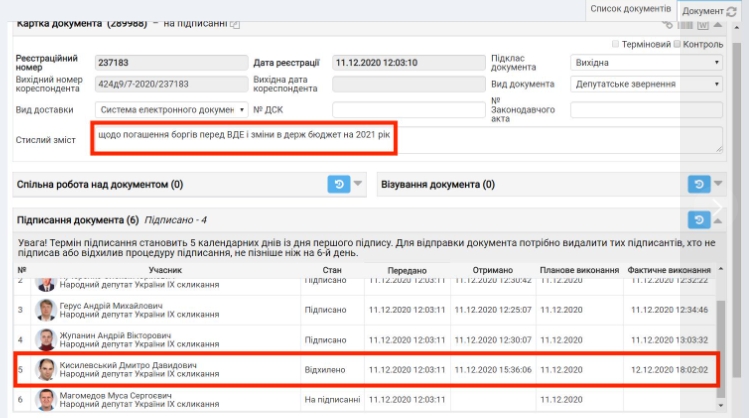Toggle the Контроль checkbox
The width and height of the screenshot is (749, 418).
tap(677, 44)
